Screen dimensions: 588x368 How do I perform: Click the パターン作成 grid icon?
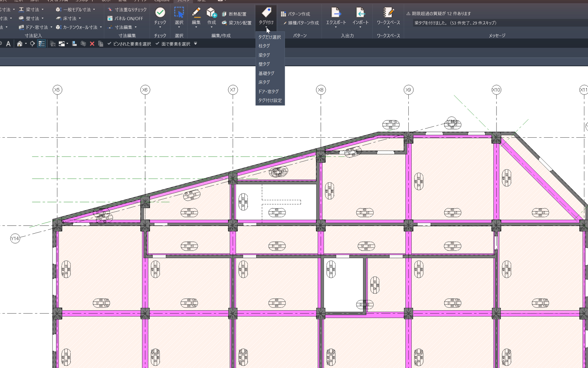[x=283, y=14]
